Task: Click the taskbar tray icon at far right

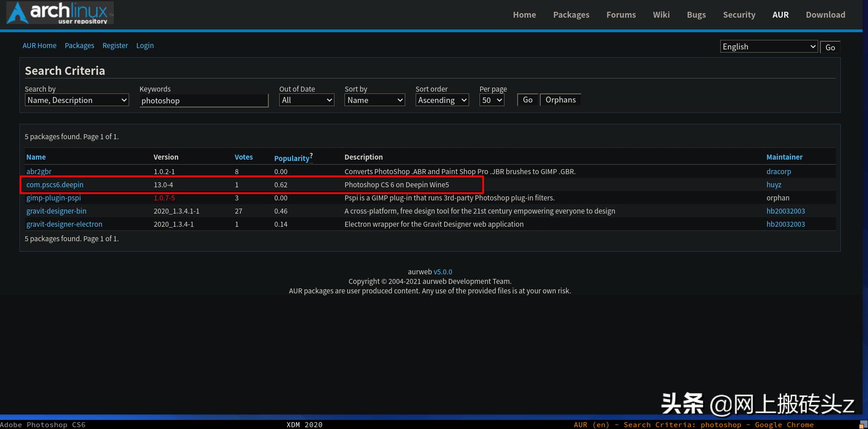Action: pos(863,425)
